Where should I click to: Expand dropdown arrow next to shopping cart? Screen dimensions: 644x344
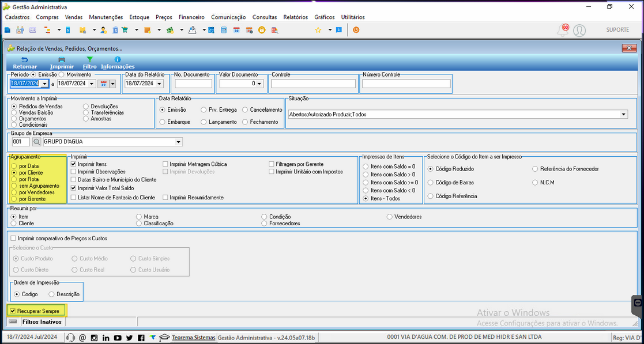[x=137, y=30]
